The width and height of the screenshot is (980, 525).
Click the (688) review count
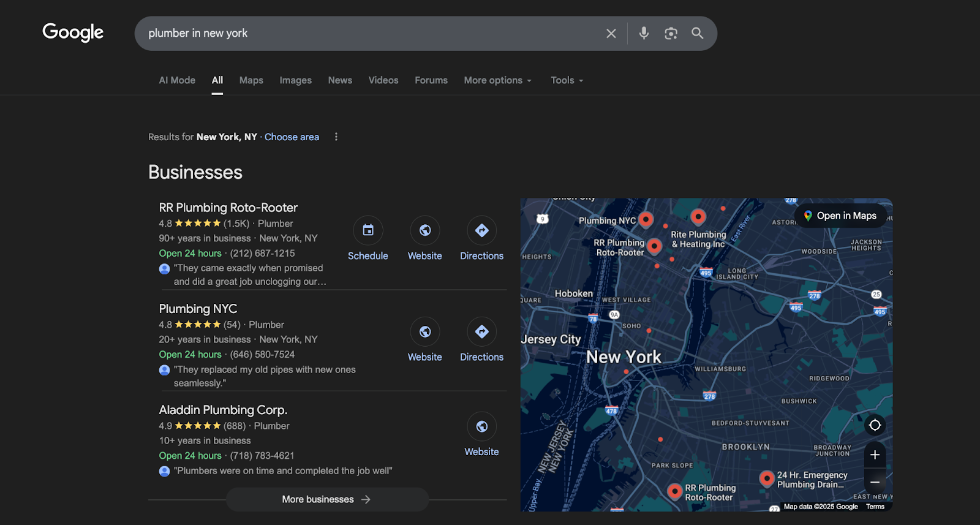point(235,426)
